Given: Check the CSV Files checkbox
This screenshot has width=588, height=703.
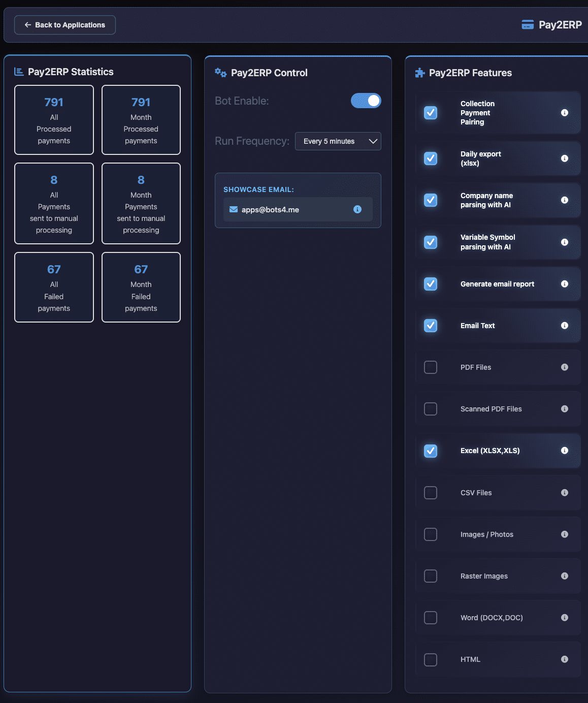Looking at the screenshot, I should [x=431, y=493].
